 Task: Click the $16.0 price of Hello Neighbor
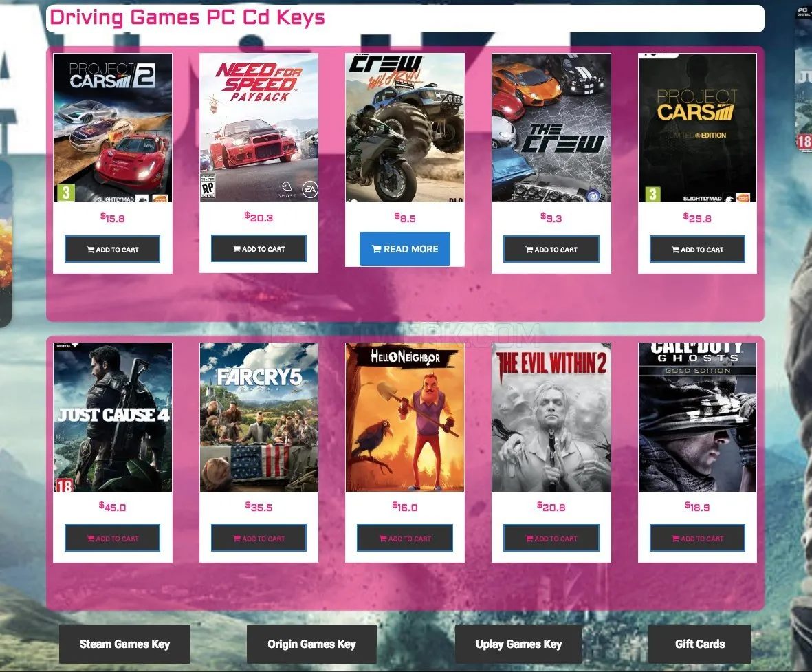tap(404, 507)
